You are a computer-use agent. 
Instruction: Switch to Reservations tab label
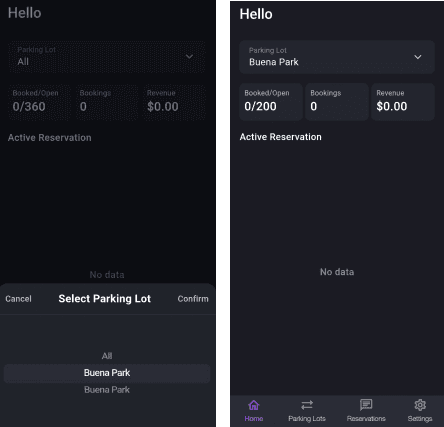click(x=366, y=419)
